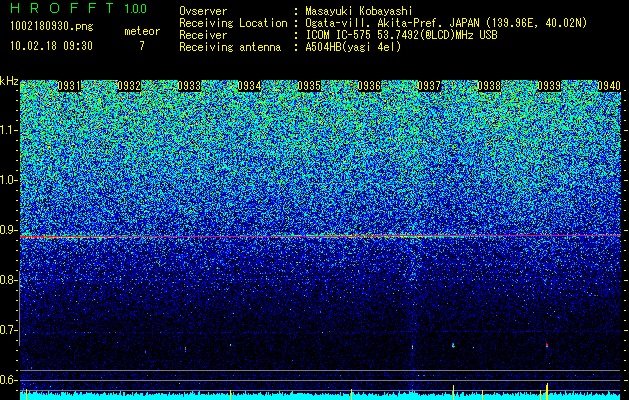Click the version number 1.0.0

tap(136, 8)
